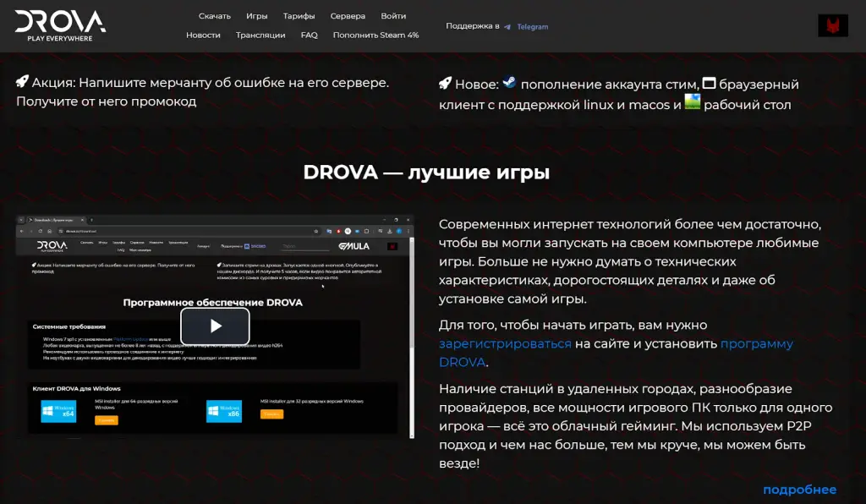Click the video preview thumbnail
The height and width of the screenshot is (504, 866).
215,326
